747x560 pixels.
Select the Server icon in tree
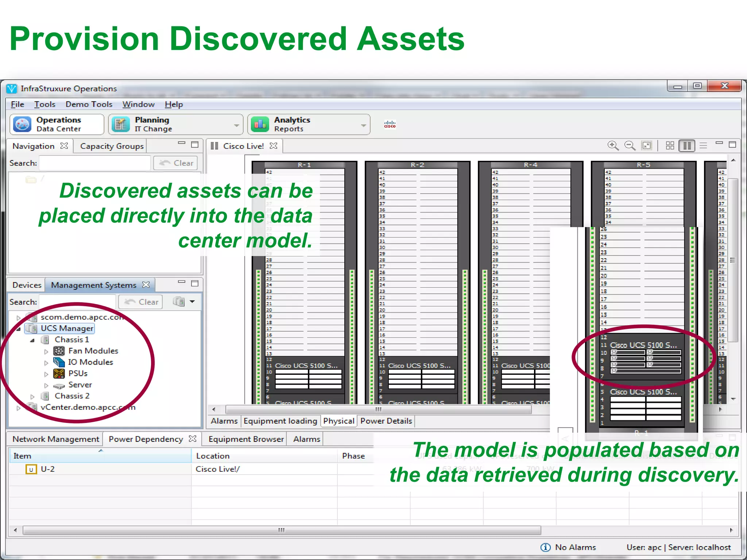[x=59, y=386]
